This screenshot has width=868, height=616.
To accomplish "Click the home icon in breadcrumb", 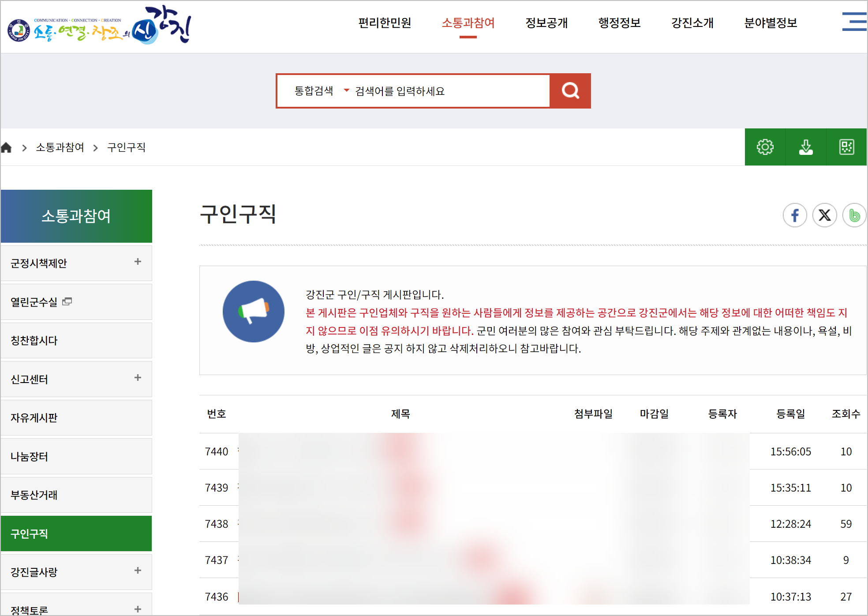I will [x=7, y=147].
